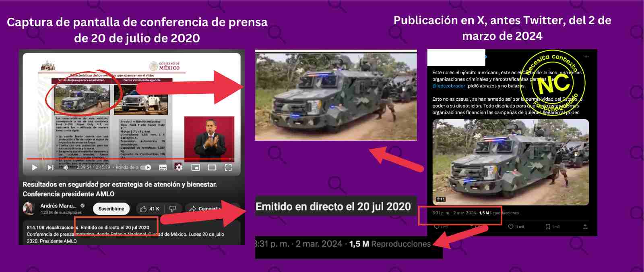
Task: Click the Ronda de p chapter label
Action: click(x=127, y=168)
